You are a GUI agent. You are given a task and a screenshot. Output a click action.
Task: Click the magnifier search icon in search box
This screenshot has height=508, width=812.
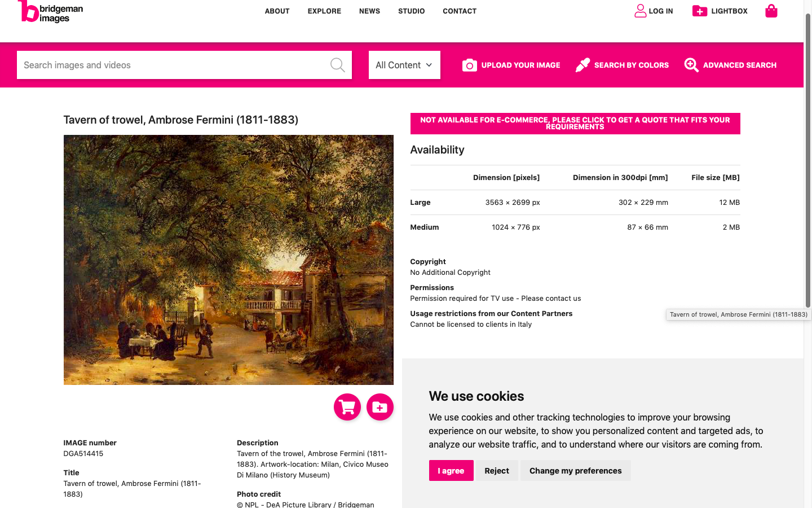[337, 65]
